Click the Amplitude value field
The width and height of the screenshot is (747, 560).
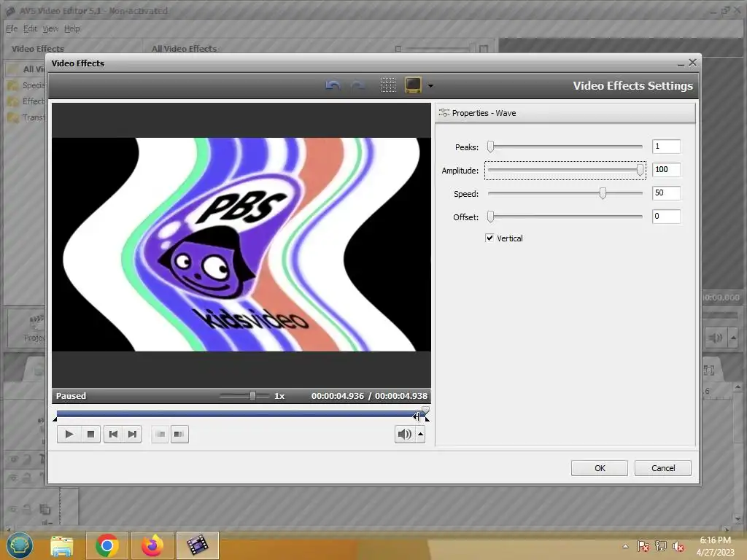[x=666, y=169]
